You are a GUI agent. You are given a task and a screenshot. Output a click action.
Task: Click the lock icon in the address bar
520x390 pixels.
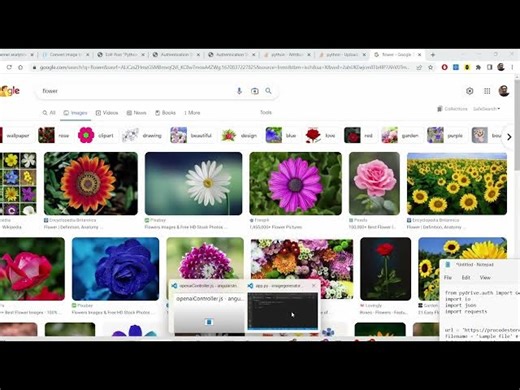click(34, 67)
